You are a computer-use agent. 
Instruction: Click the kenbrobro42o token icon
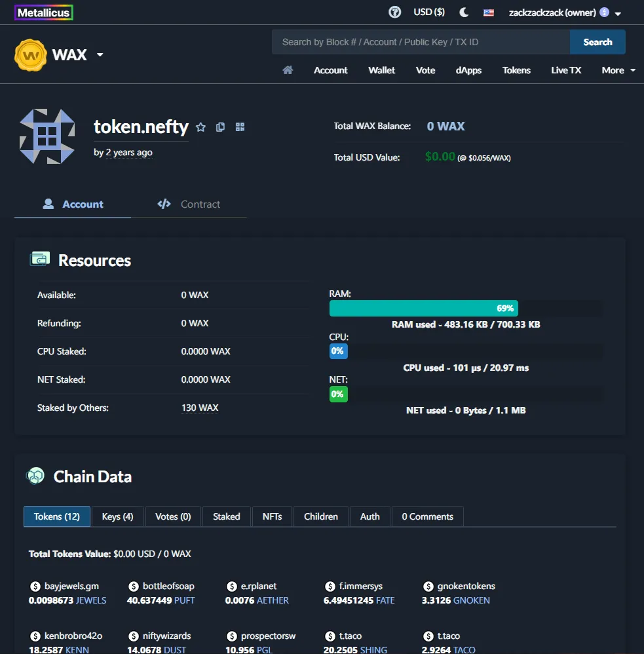coord(35,636)
